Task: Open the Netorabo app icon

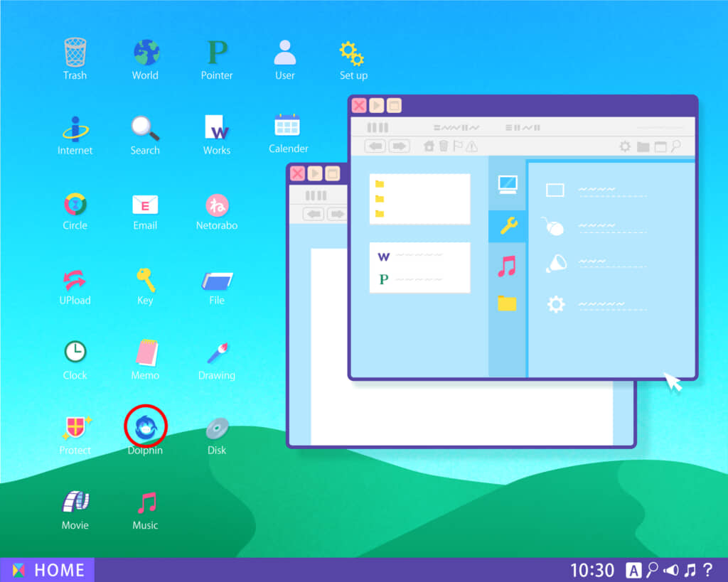Action: (x=217, y=206)
